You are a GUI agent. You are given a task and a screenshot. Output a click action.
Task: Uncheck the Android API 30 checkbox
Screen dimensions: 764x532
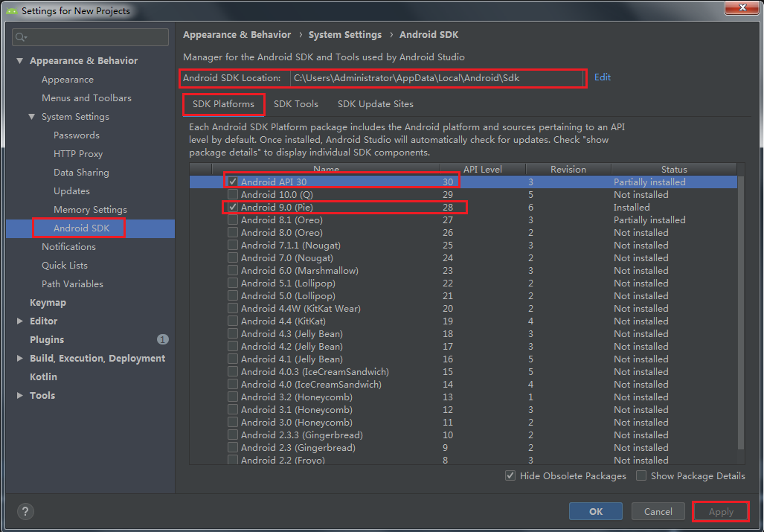tap(233, 182)
